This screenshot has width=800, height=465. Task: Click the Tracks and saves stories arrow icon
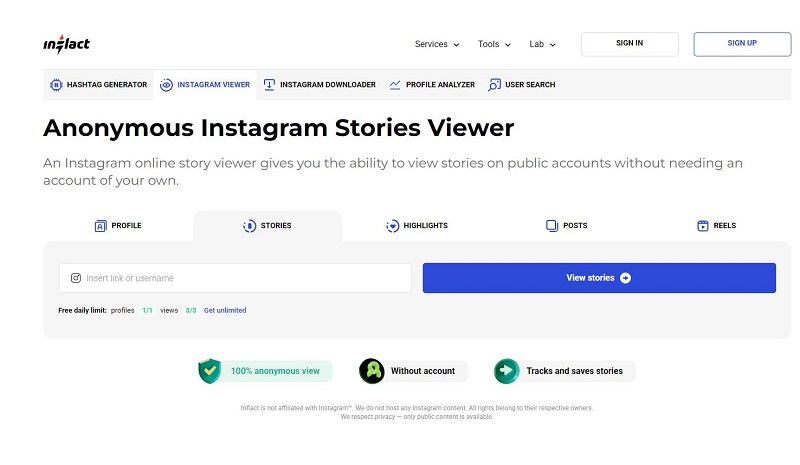pos(506,371)
